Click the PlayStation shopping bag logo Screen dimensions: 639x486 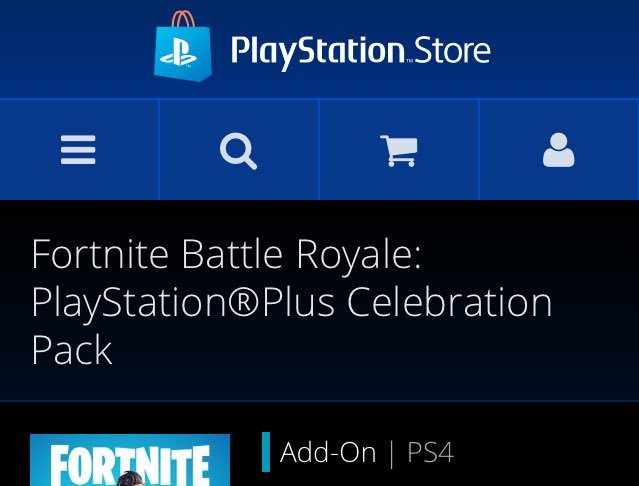183,46
